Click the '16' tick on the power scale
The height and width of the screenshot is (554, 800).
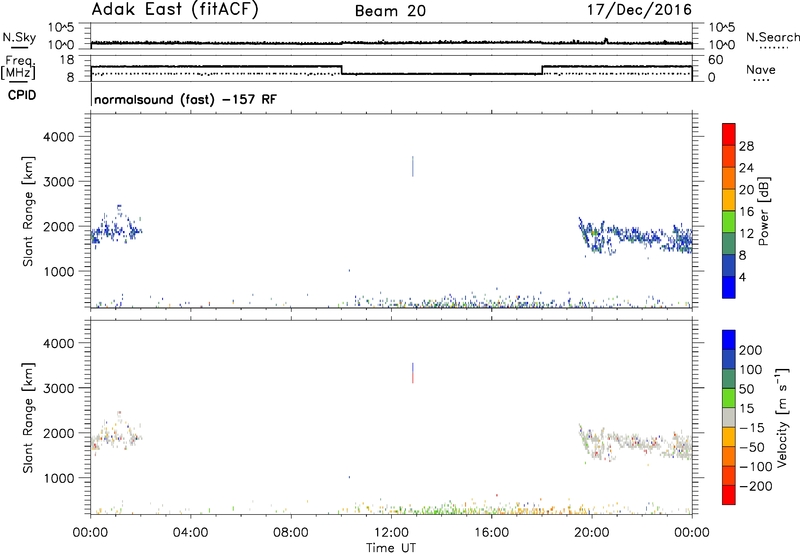pyautogui.click(x=746, y=212)
